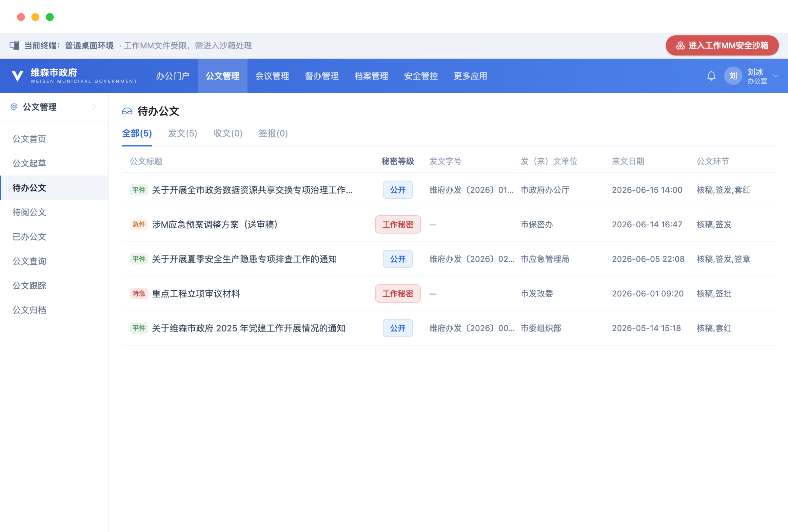Click 市委组织部 unit cell
This screenshot has height=532, width=788.
pos(541,328)
